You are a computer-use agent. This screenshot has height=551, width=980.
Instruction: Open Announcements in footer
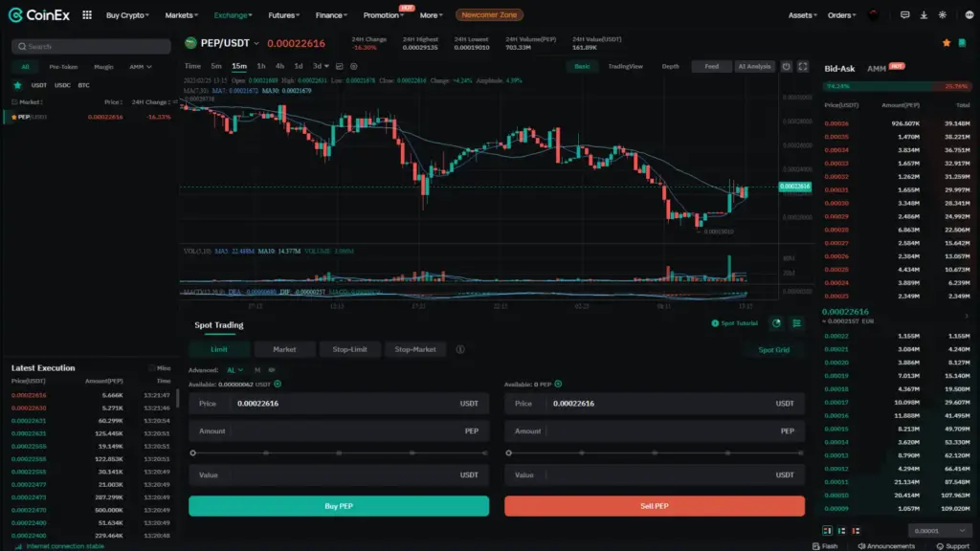(886, 546)
